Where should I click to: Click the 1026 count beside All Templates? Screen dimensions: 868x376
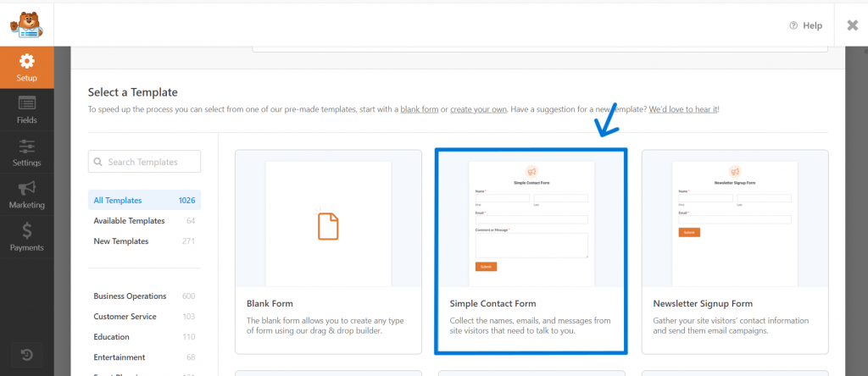point(186,200)
